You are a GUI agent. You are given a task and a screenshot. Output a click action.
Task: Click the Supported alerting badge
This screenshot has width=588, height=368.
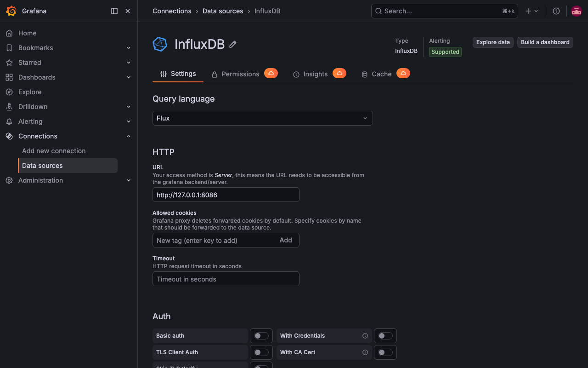pyautogui.click(x=445, y=52)
